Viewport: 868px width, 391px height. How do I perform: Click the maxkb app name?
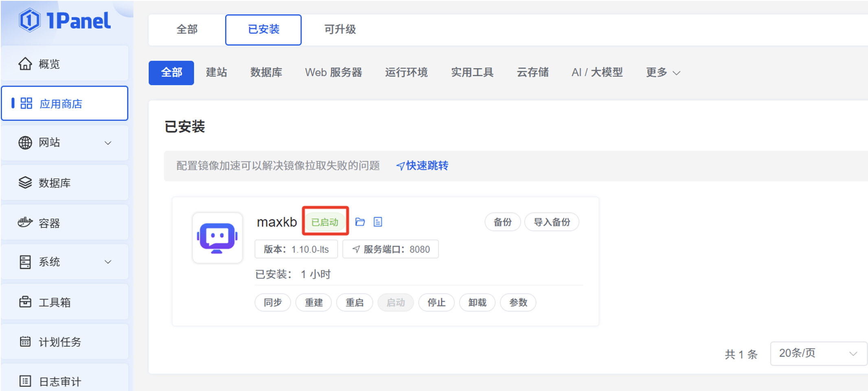[277, 222]
